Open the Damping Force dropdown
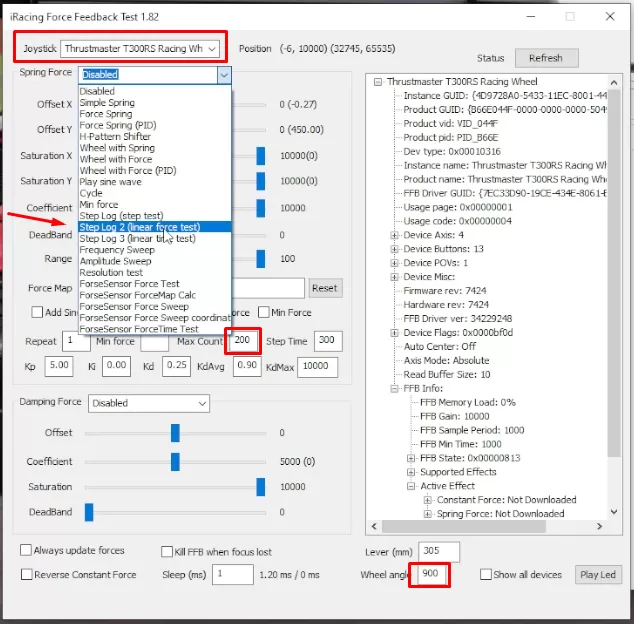 [149, 404]
